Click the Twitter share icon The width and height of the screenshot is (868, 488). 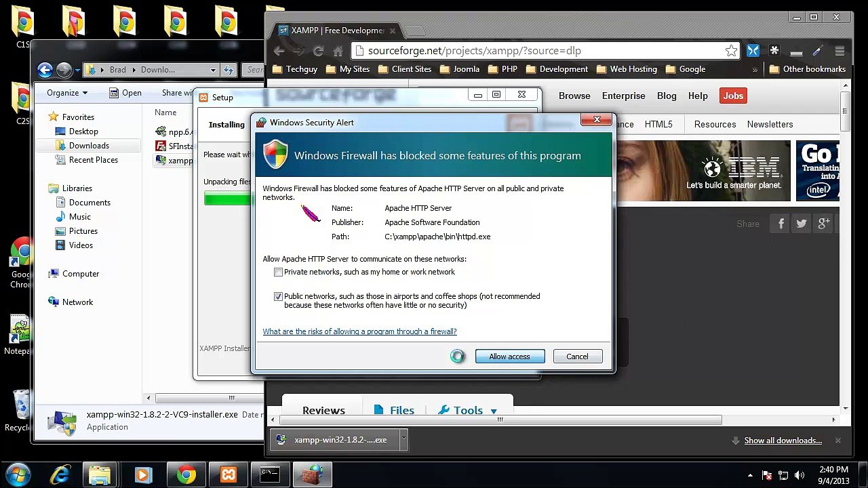[x=802, y=224]
